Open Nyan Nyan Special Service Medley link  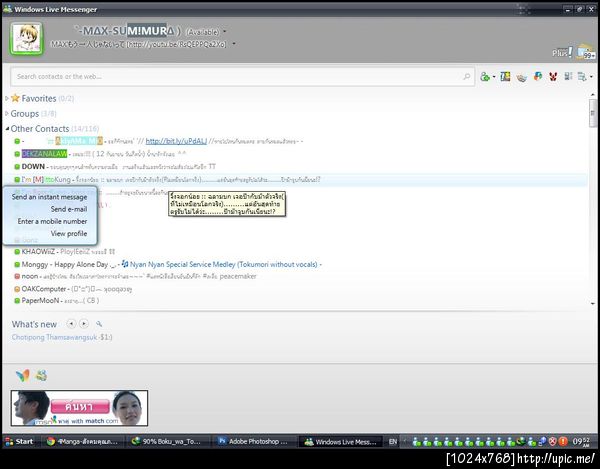pos(223,264)
